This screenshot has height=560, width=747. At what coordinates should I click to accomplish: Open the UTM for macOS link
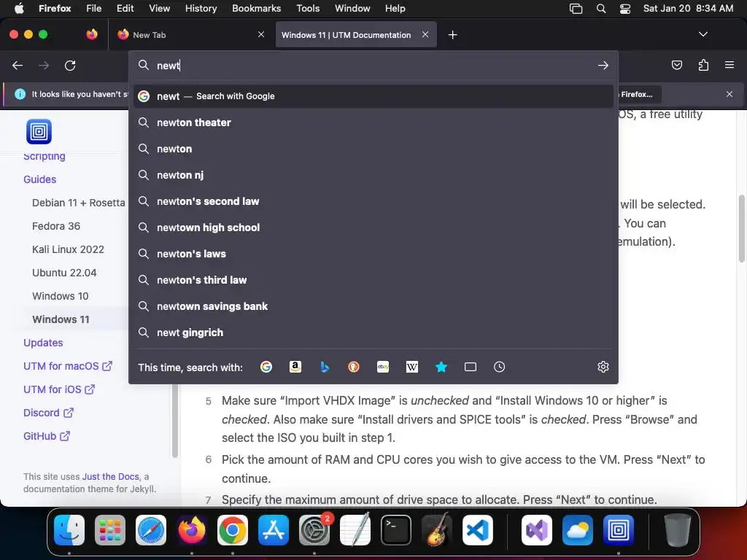[x=68, y=366]
